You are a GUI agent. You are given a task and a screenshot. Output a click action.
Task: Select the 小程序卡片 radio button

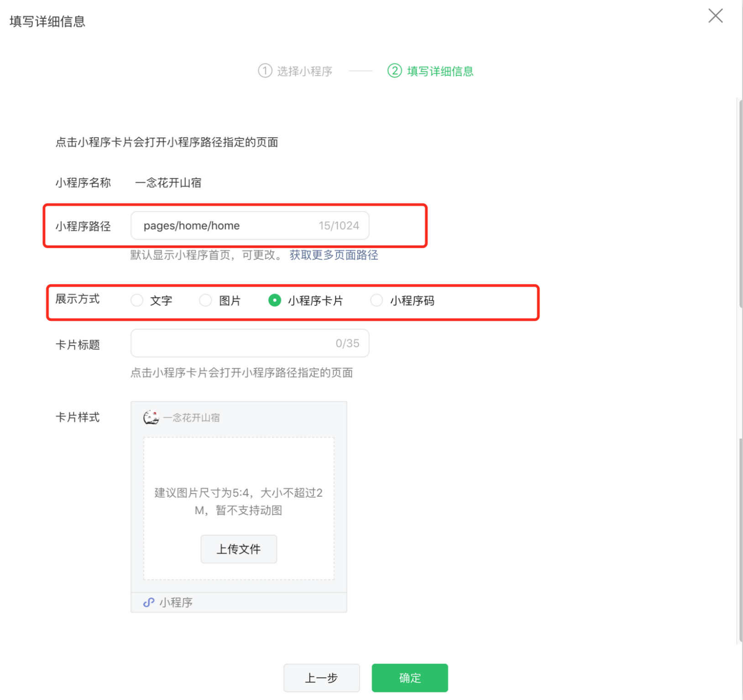274,300
